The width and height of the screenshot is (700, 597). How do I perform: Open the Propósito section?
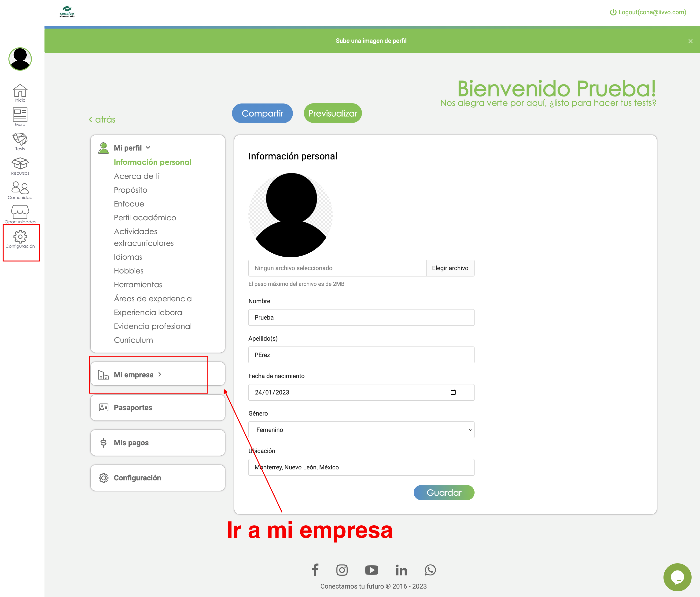(x=130, y=190)
